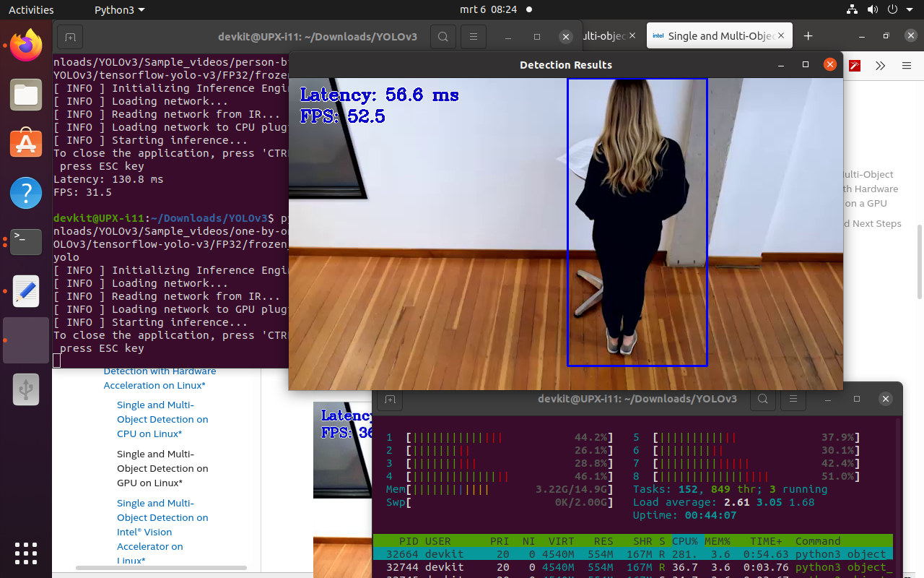Screen dimensions: 924x578
Task: Sort htop by the CPU% column
Action: [685, 541]
